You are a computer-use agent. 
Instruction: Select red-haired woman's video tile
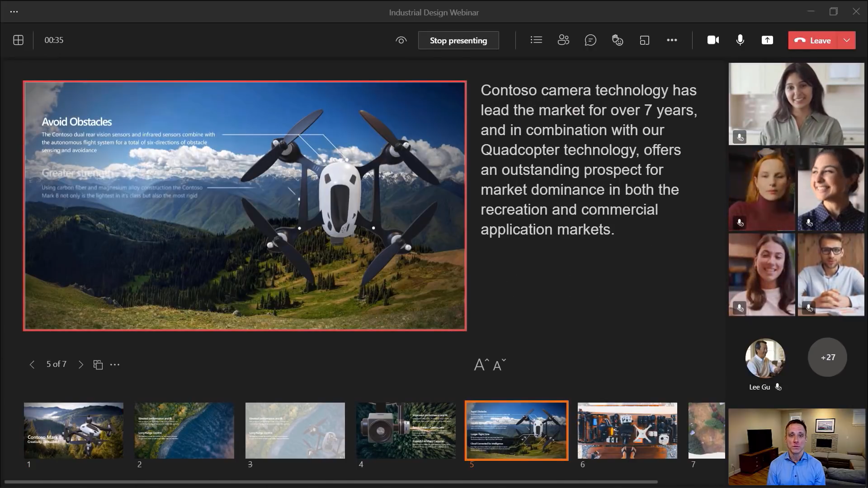coord(762,189)
